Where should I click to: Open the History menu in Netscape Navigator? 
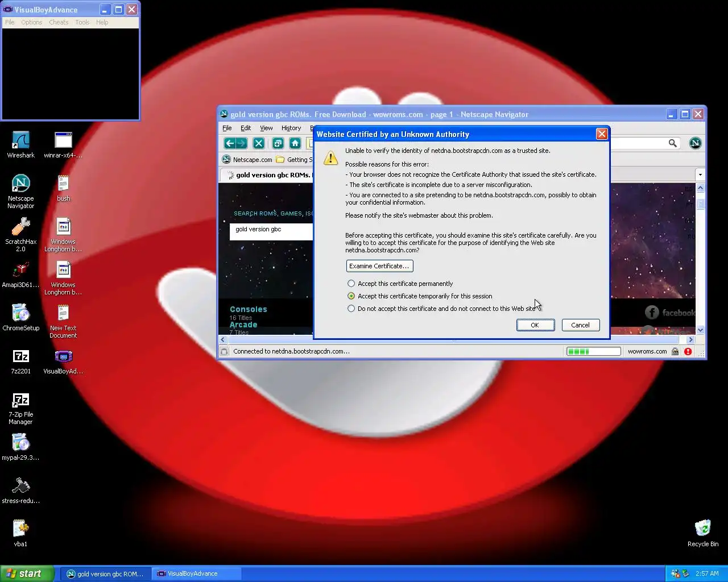pos(291,128)
